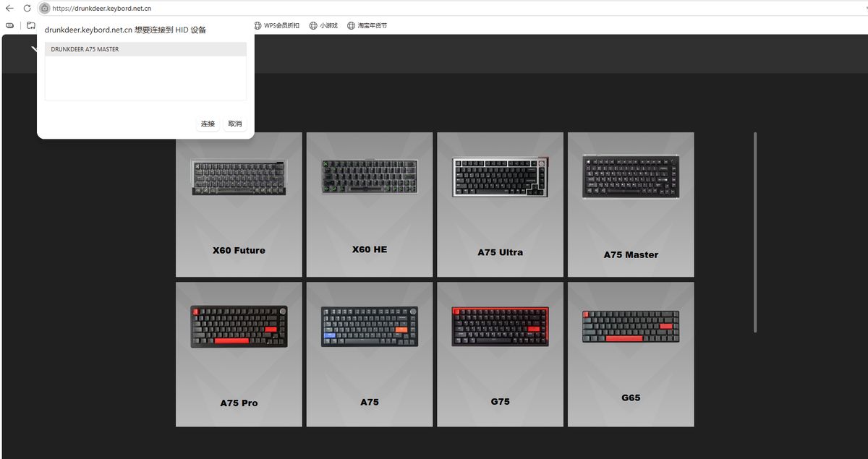Click the site info lock icon
This screenshot has width=868, height=459.
pyautogui.click(x=44, y=8)
